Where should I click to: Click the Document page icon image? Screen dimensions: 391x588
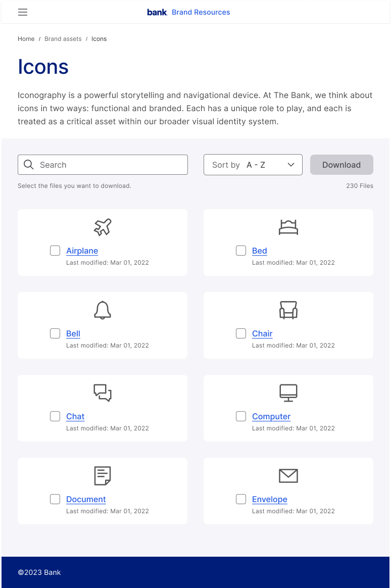pyautogui.click(x=103, y=476)
